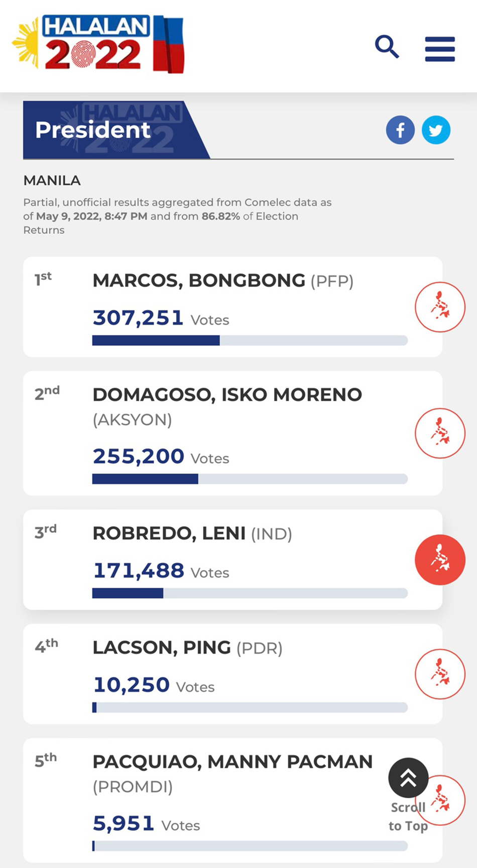The image size is (477, 868).
Task: Share results on Facebook
Action: [x=400, y=130]
